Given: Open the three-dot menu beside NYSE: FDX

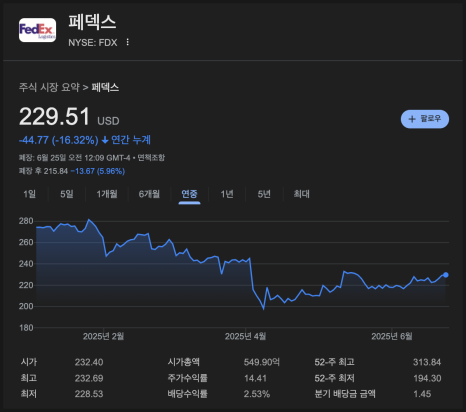Looking at the screenshot, I should click(x=127, y=42).
